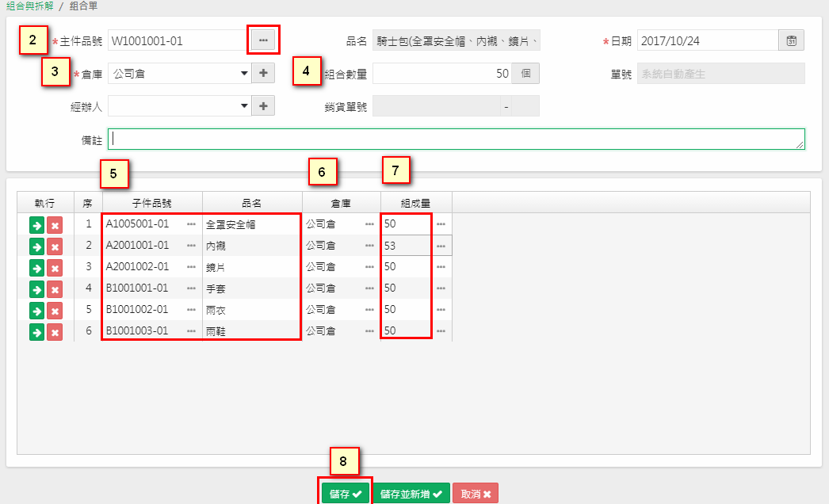Open warehouse ellipsis in row 5 雨衣
The width and height of the screenshot is (829, 504).
pos(369,309)
